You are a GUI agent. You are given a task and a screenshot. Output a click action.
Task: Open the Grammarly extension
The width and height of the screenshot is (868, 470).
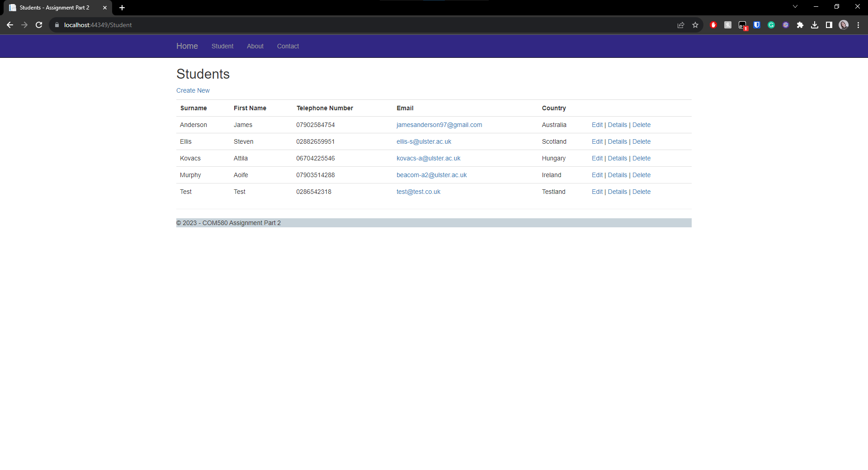771,25
